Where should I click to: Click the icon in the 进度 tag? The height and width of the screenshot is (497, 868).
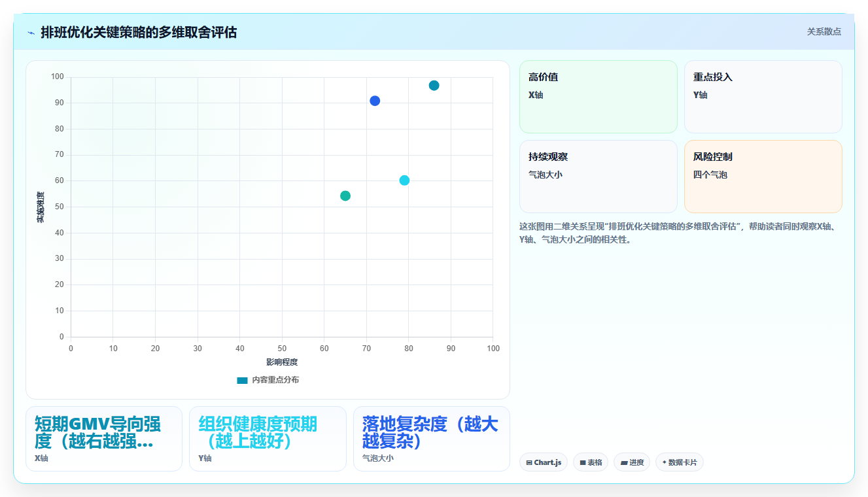click(x=624, y=462)
